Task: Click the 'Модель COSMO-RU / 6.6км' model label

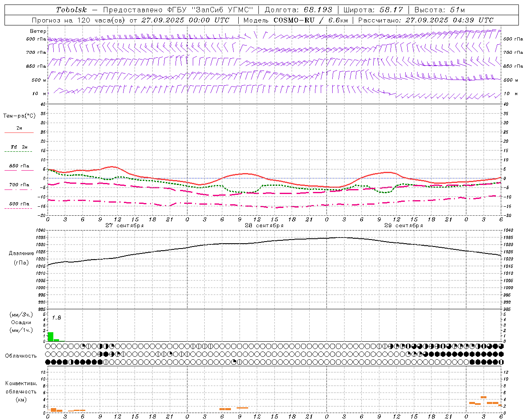Action: pos(296,20)
